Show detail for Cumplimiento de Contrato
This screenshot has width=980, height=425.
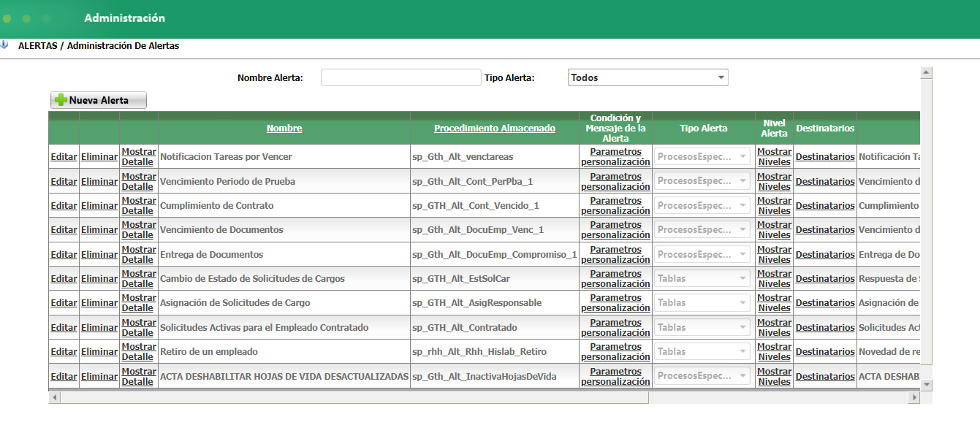[x=138, y=206]
